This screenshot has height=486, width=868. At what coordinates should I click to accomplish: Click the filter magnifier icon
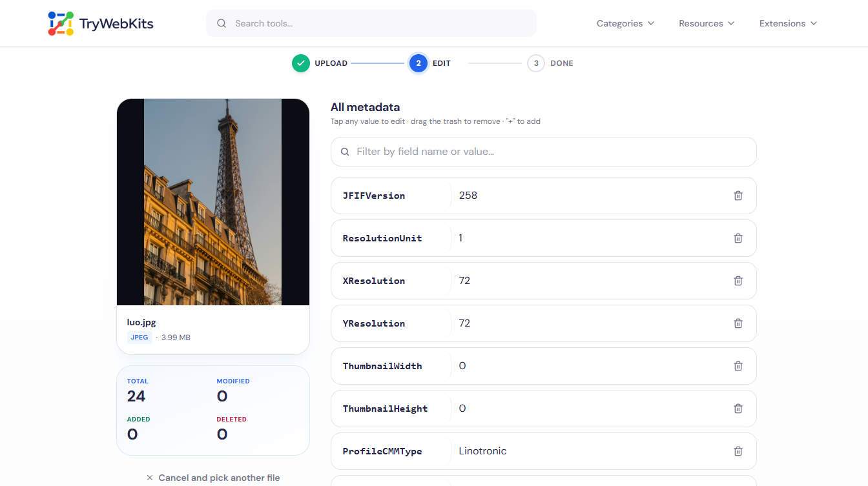(x=345, y=152)
